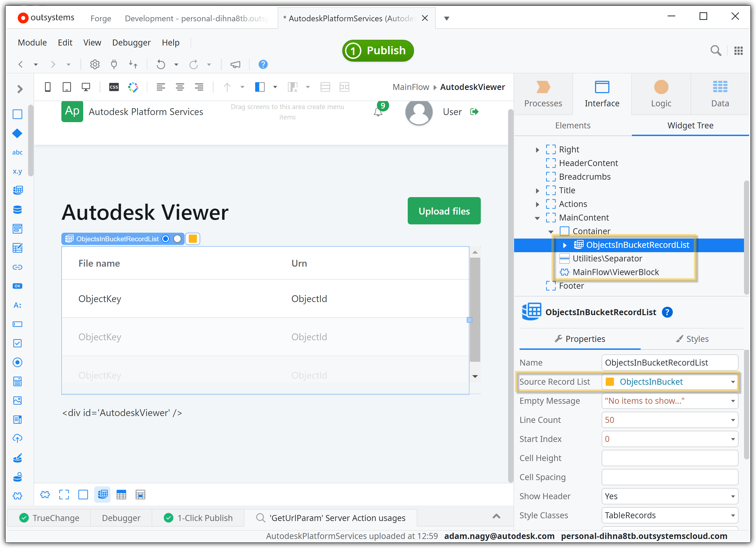Viewport: 756px width, 548px height.
Task: Switch to the Data tab
Action: (x=720, y=94)
